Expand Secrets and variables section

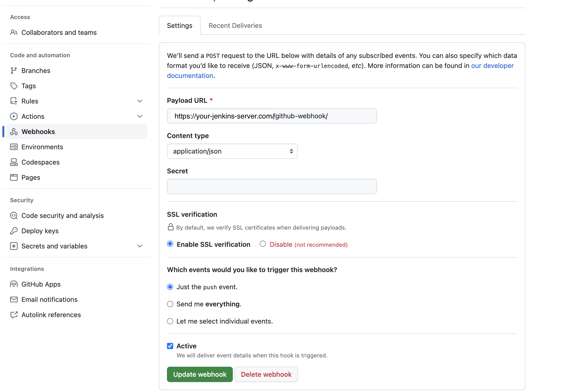[x=140, y=246]
